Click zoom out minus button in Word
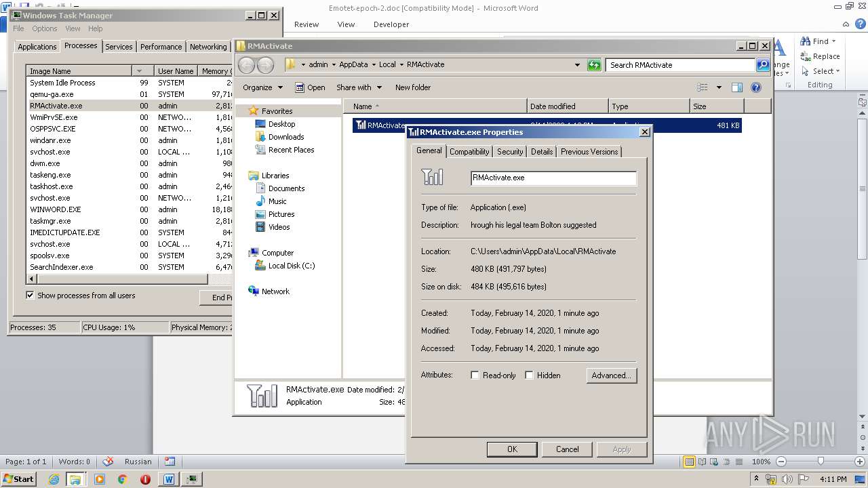The width and height of the screenshot is (868, 488). 781,462
